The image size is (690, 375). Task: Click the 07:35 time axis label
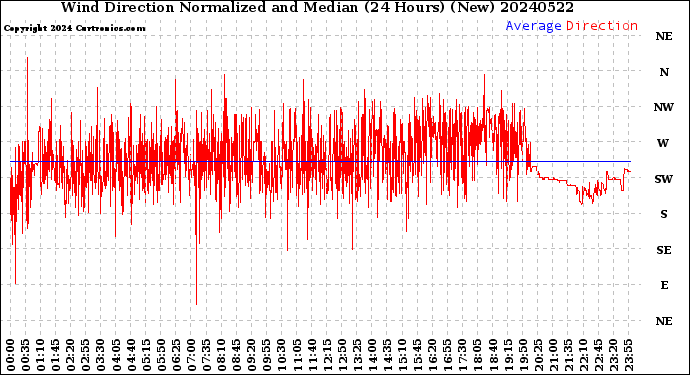click(206, 355)
